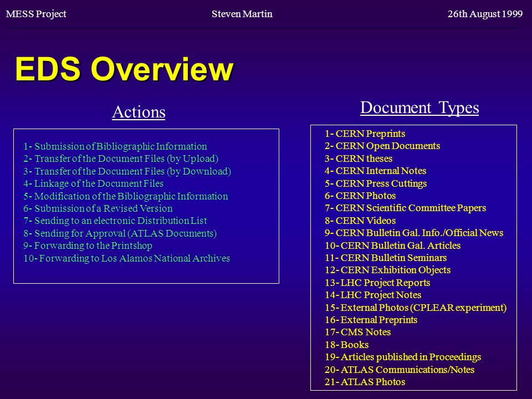
Task: Click the 'Steven Martin' author name
Action: pos(242,14)
